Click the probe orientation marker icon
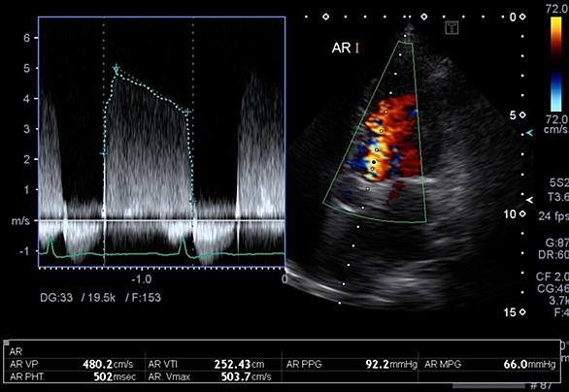The image size is (569, 392). click(452, 27)
